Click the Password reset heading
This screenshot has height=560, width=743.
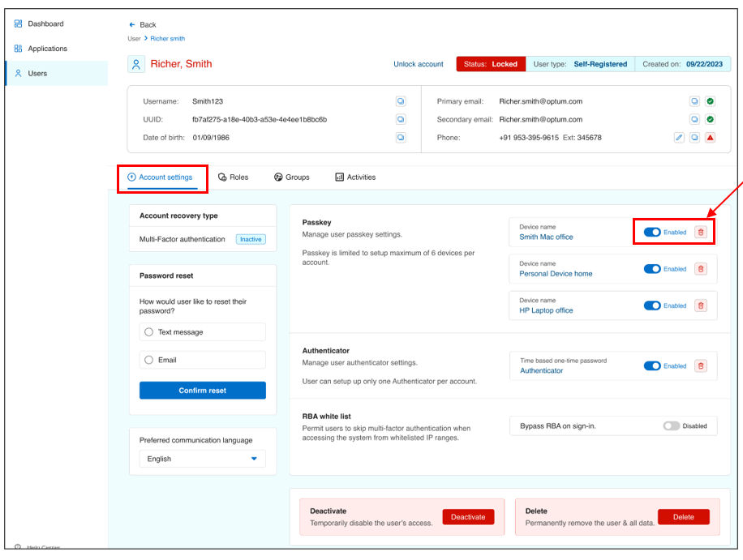tap(166, 276)
